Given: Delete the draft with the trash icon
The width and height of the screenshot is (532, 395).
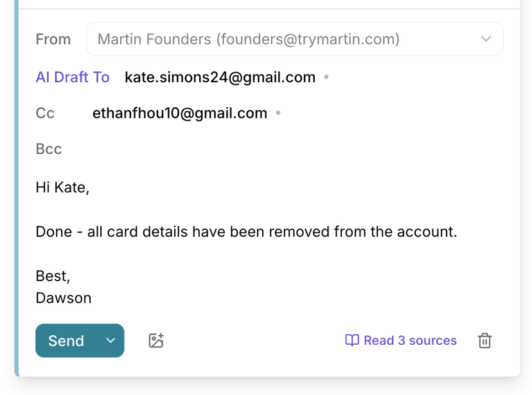Looking at the screenshot, I should [485, 341].
